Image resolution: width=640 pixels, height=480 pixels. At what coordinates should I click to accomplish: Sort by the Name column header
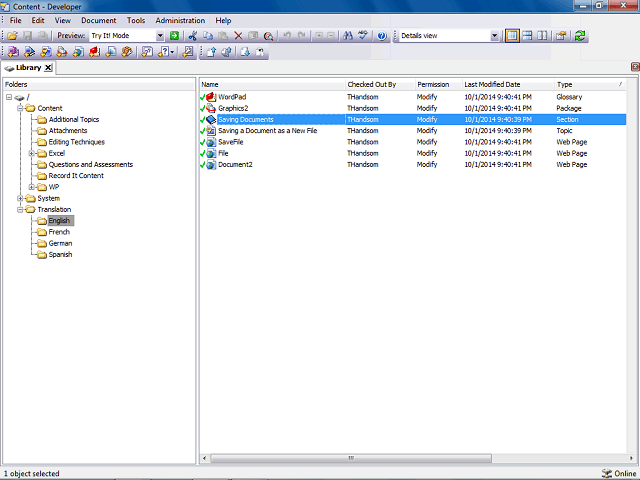coord(272,84)
